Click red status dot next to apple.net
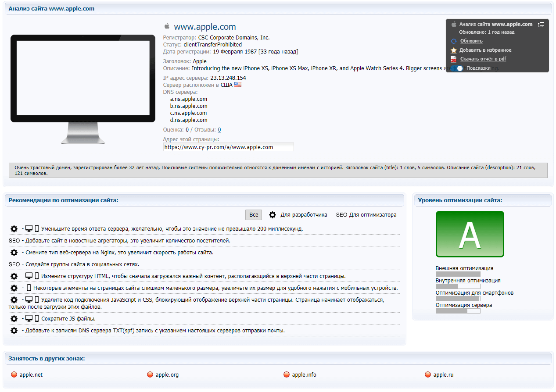This screenshot has width=556, height=392. click(x=14, y=374)
